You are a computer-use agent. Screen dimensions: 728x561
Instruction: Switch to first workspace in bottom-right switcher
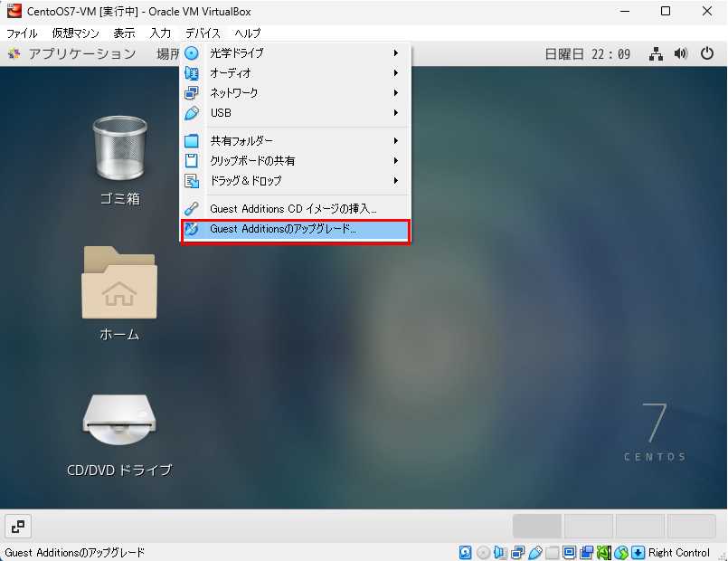click(x=537, y=526)
